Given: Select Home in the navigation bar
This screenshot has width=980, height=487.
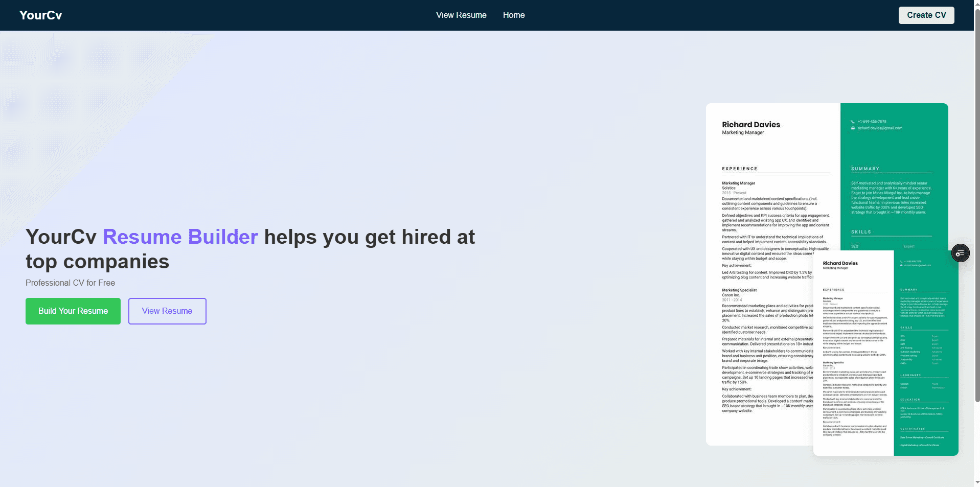Looking at the screenshot, I should click(513, 15).
